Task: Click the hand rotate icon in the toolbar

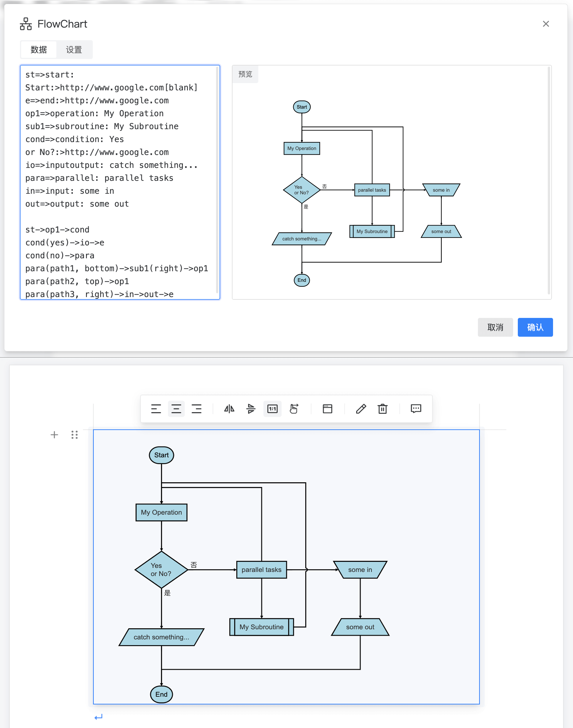Action: pos(294,409)
